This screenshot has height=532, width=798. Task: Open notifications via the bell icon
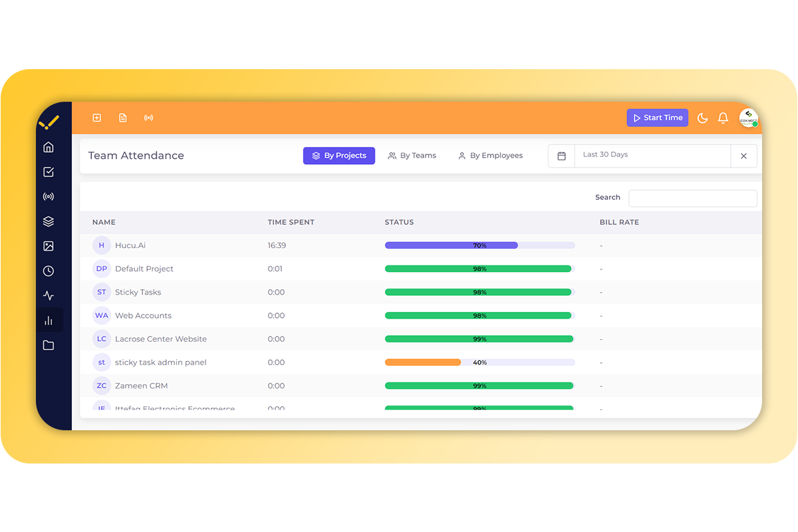point(723,117)
